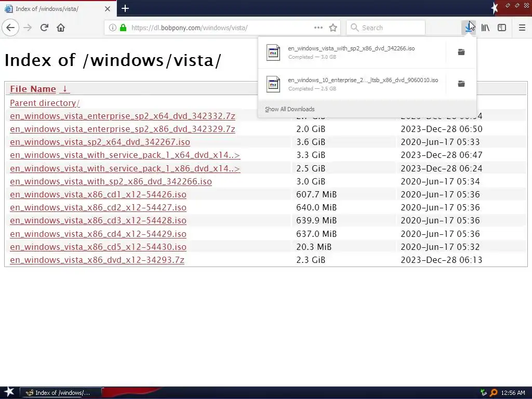Reload the current page
Image resolution: width=532 pixels, height=399 pixels.
point(44,28)
